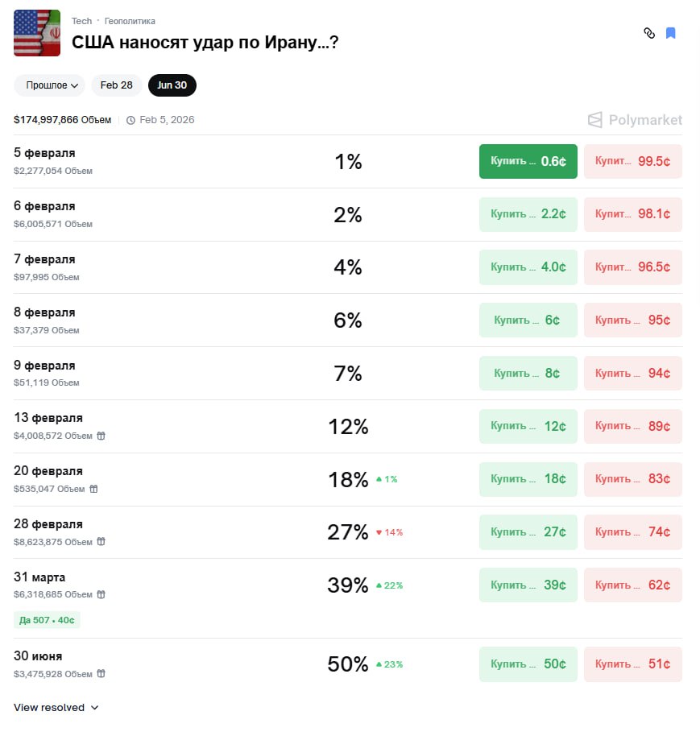This screenshot has width=700, height=736.
Task: Select the Jun 30 tab
Action: tap(172, 85)
